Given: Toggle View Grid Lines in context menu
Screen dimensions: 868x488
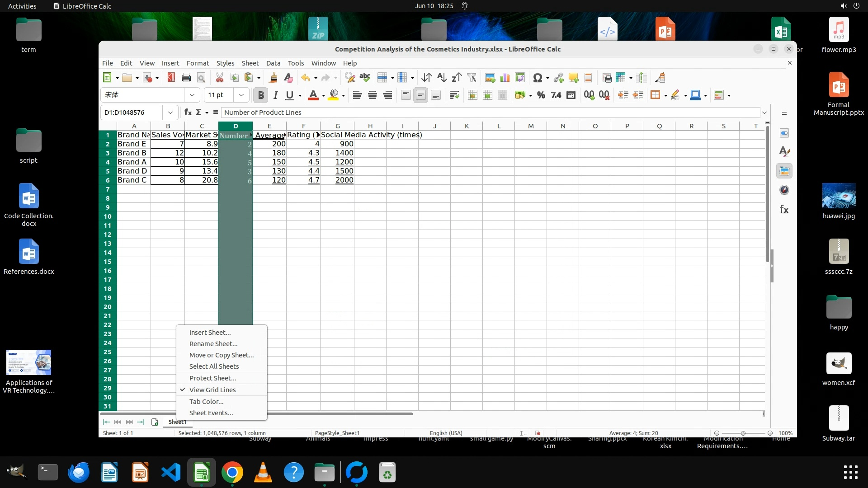Looking at the screenshot, I should tap(212, 390).
